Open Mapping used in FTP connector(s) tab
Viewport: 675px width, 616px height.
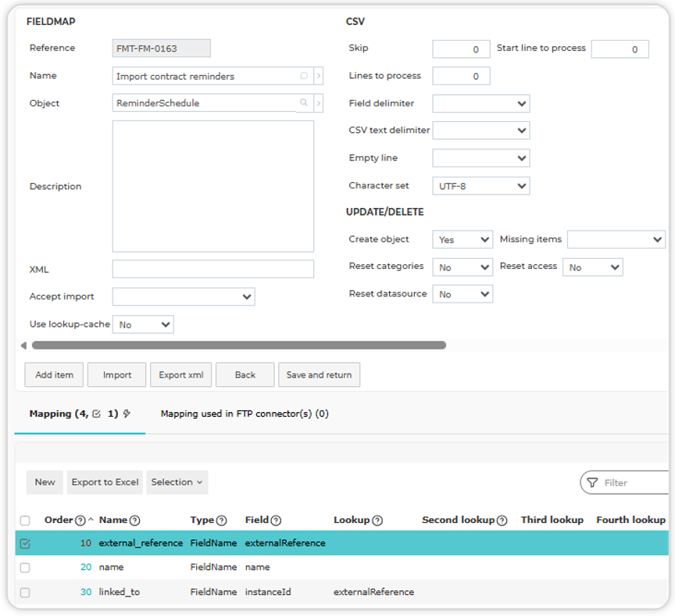tap(245, 414)
